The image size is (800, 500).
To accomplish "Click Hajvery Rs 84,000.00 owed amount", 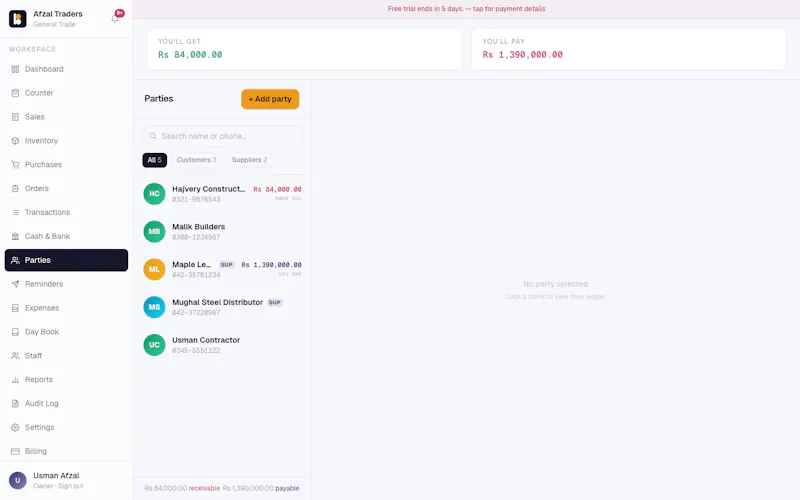I will (x=278, y=189).
